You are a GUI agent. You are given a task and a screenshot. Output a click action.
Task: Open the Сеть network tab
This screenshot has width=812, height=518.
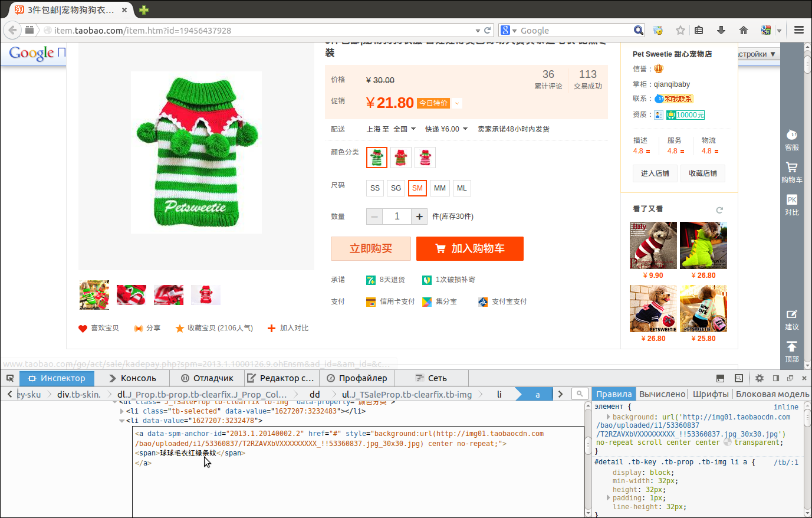tap(431, 378)
